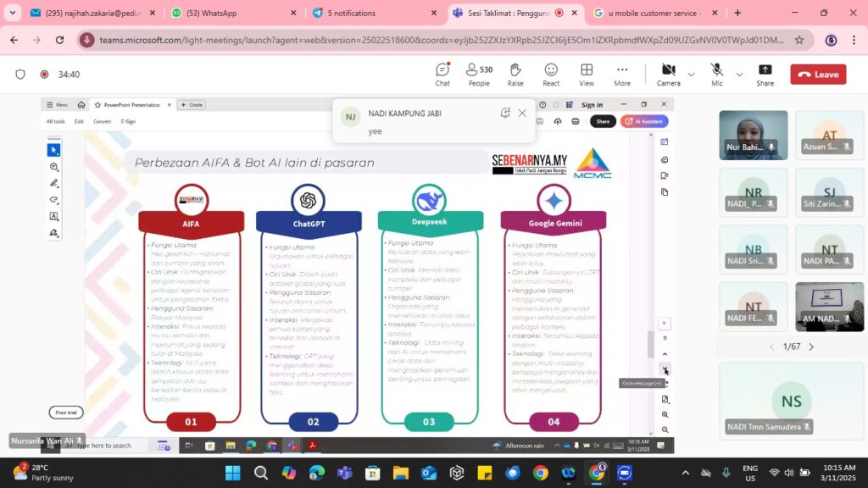Unmute the Mic button
The height and width of the screenshot is (488, 868).
tap(717, 74)
